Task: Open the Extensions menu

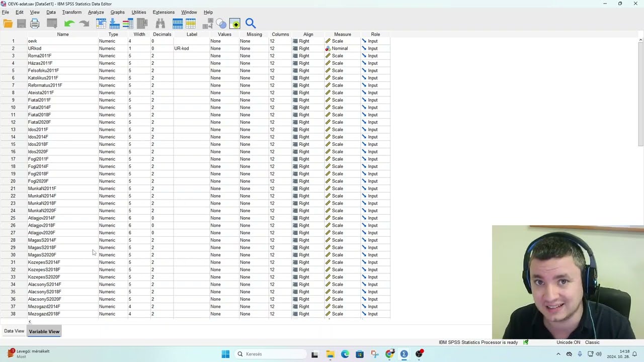Action: tap(164, 12)
